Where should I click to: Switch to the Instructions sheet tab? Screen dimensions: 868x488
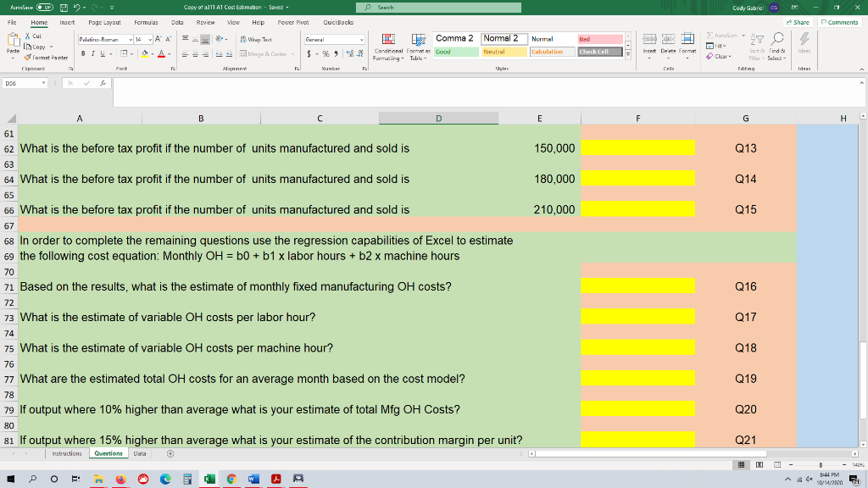click(67, 454)
